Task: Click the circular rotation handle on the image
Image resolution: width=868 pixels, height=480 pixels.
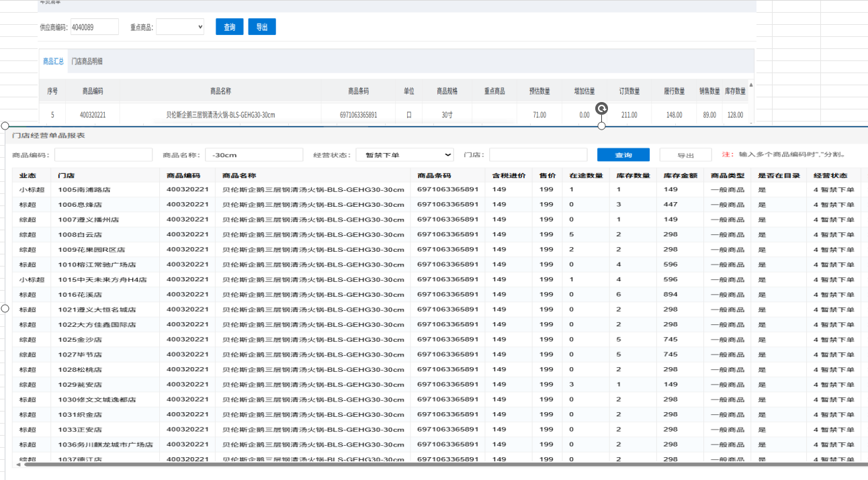Action: point(602,109)
